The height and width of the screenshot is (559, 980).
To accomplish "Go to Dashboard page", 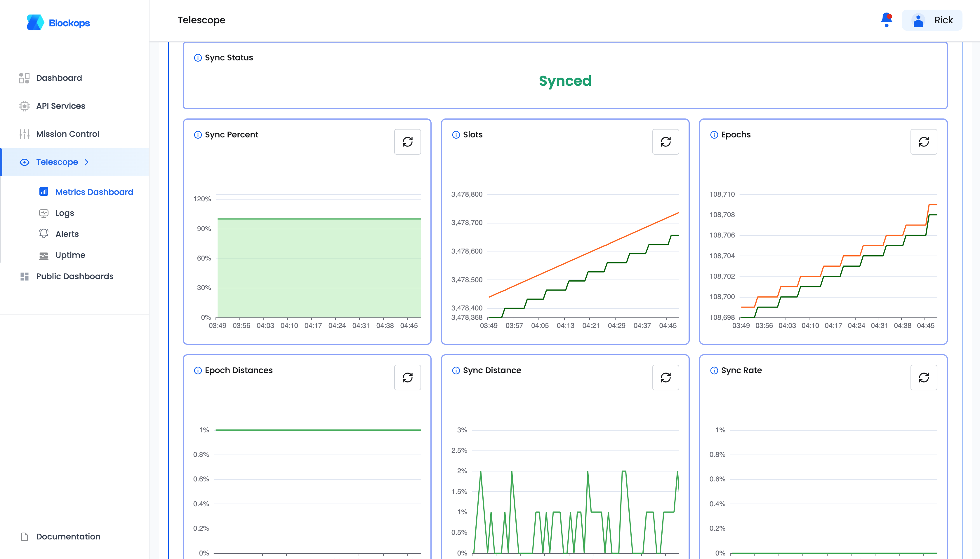I will [59, 78].
